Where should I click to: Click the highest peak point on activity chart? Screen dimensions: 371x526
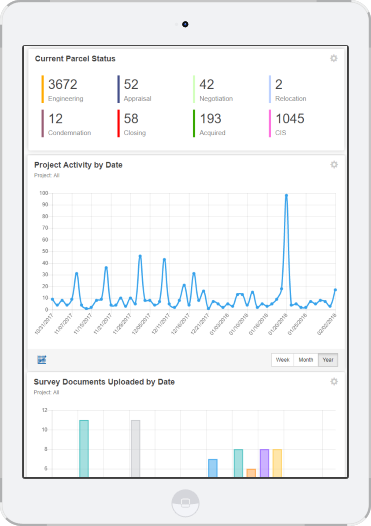286,195
